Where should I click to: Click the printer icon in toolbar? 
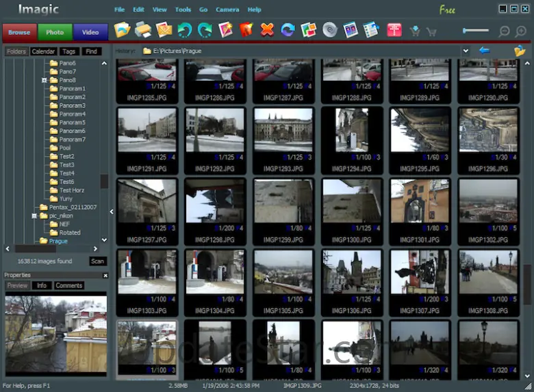(x=142, y=30)
